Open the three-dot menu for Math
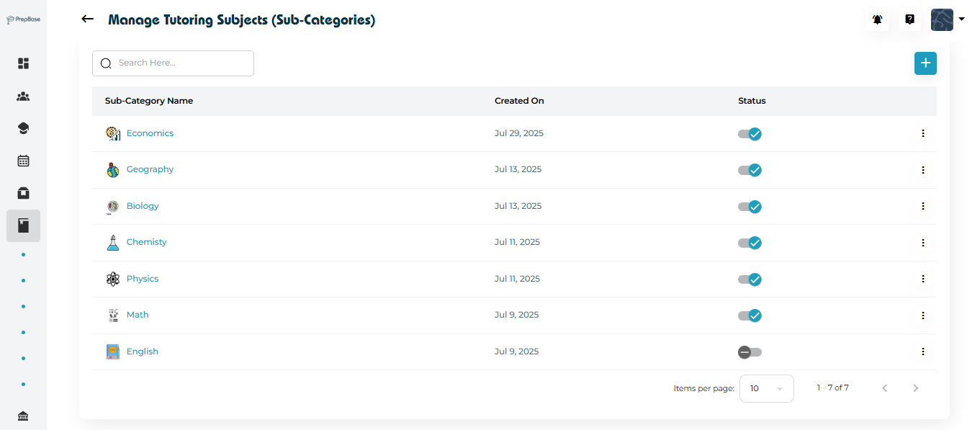The height and width of the screenshot is (430, 980). point(922,315)
